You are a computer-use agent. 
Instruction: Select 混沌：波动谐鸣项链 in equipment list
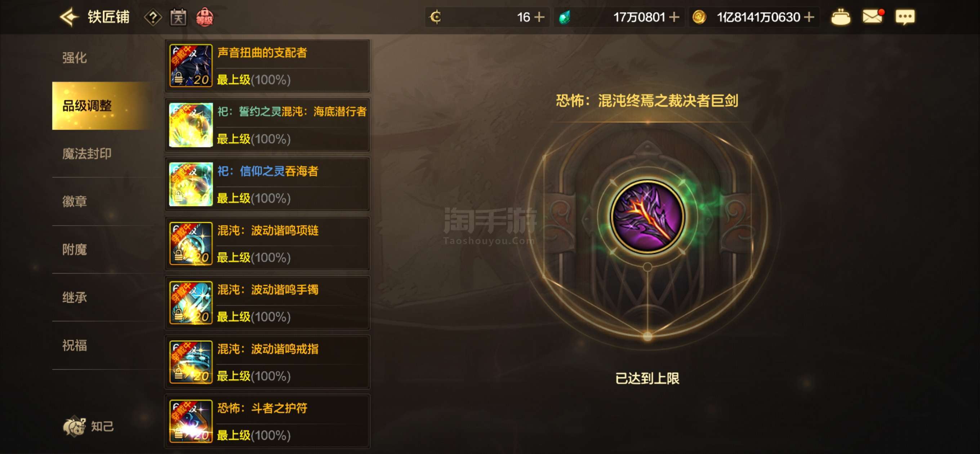click(267, 244)
